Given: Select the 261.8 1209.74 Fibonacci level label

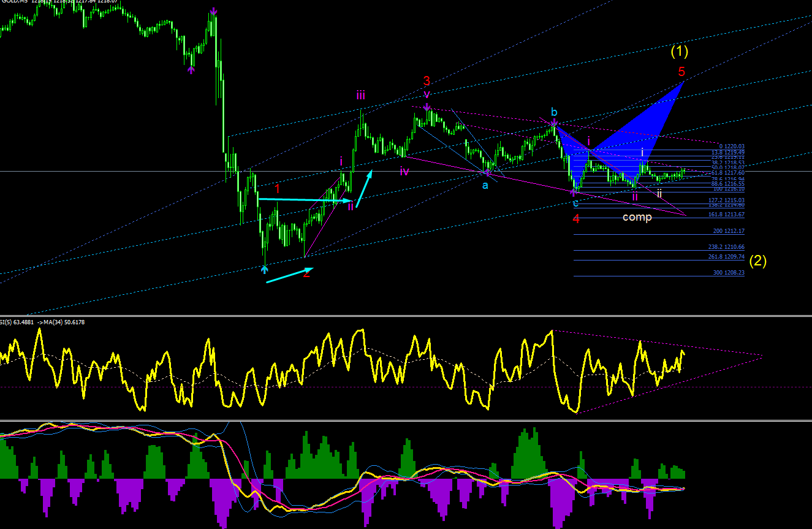Looking at the screenshot, I should pyautogui.click(x=727, y=257).
